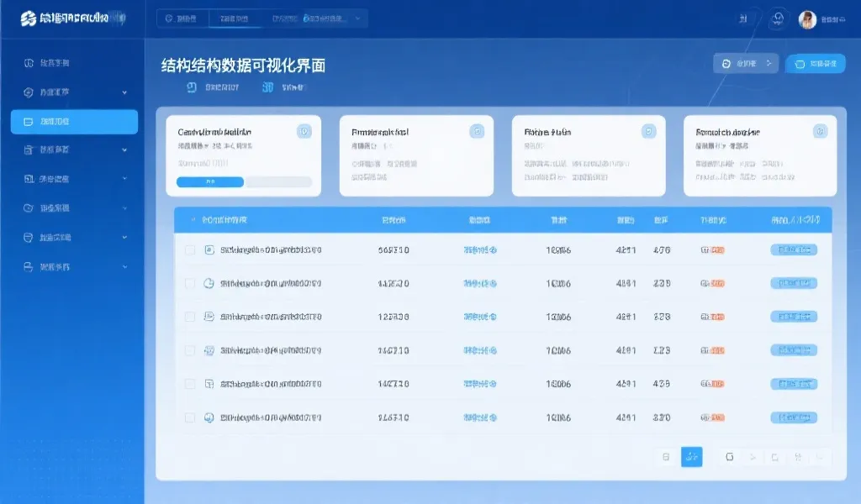Select the clock icon in the second table row
Screen dimensions: 861x504
point(209,282)
